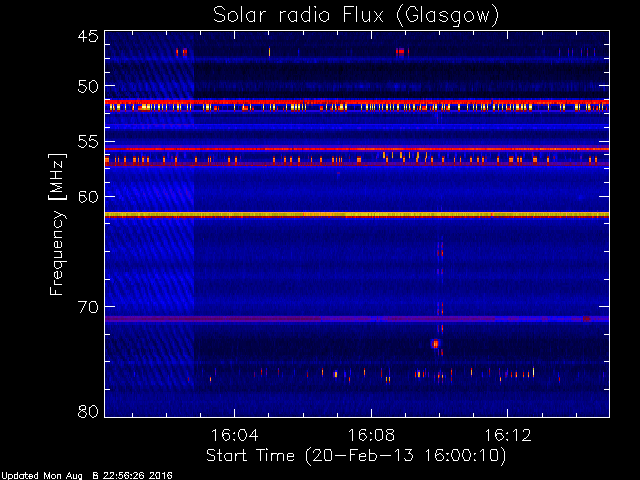
Task: Select the 80 frequency tick label
Action: (x=88, y=411)
